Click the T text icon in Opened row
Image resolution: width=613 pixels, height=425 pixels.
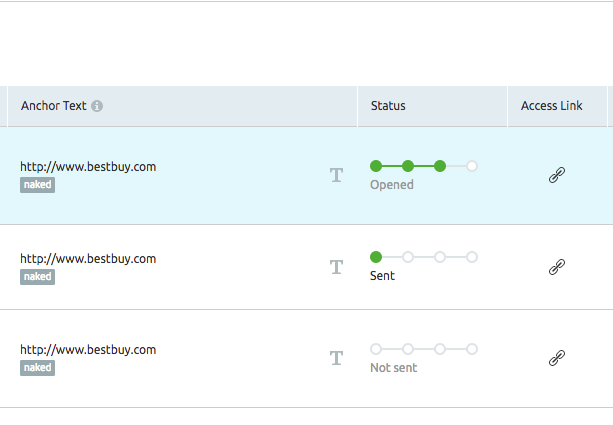point(336,175)
